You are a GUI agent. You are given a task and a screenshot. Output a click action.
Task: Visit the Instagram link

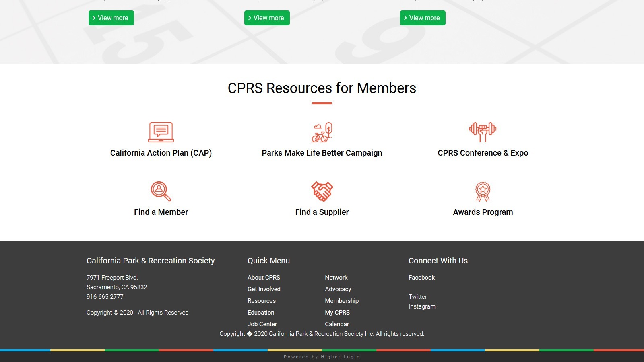pyautogui.click(x=422, y=306)
